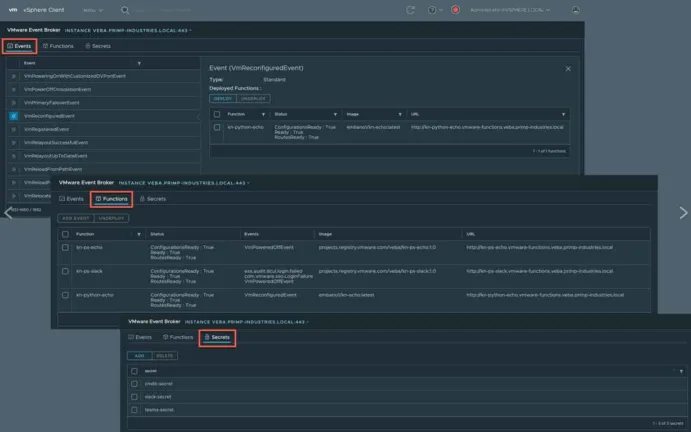Select the VmPrimaryFailoverEvent row text

[x=52, y=103]
